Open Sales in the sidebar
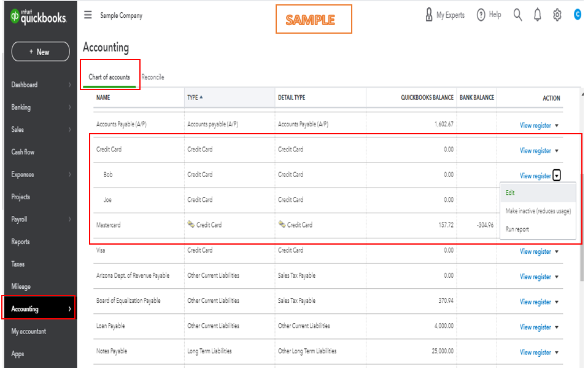588x374 pixels. pyautogui.click(x=18, y=129)
